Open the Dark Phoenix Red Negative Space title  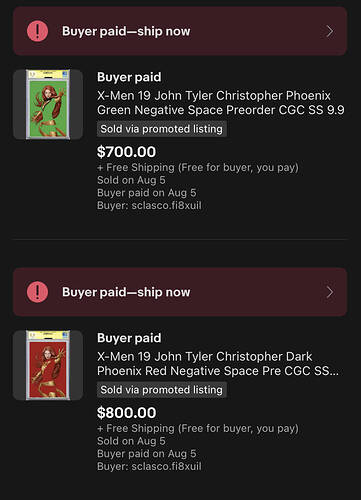click(x=218, y=364)
